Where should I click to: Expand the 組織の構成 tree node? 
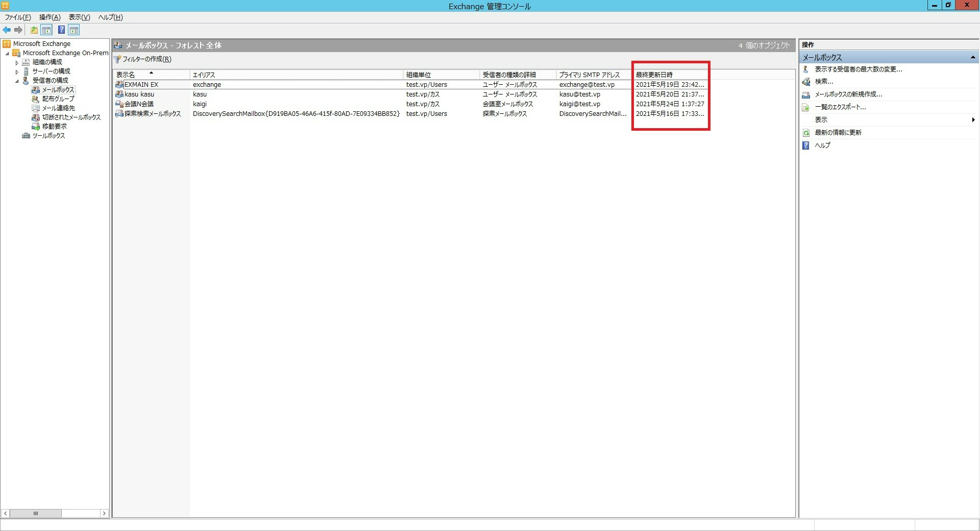pos(17,63)
